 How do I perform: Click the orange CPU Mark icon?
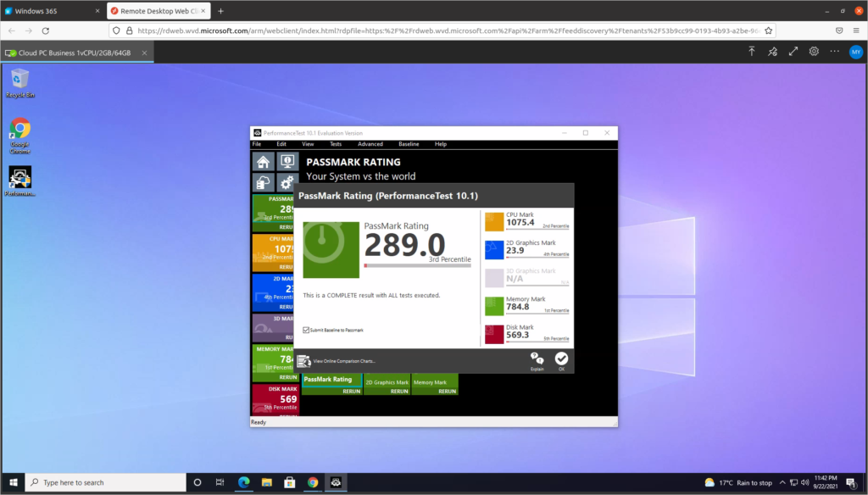(494, 221)
